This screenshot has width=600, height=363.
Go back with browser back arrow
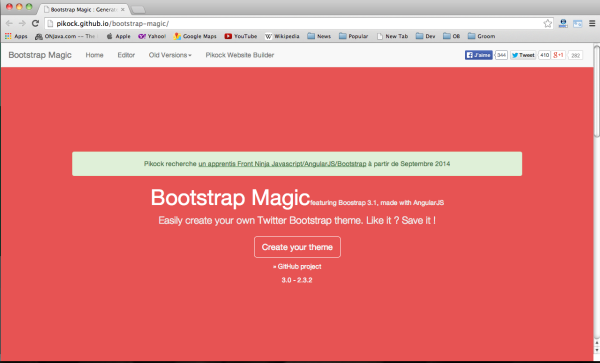click(x=9, y=23)
